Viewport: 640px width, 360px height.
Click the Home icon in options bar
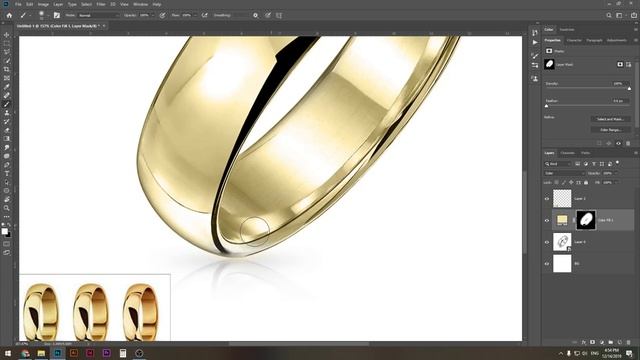9,16
